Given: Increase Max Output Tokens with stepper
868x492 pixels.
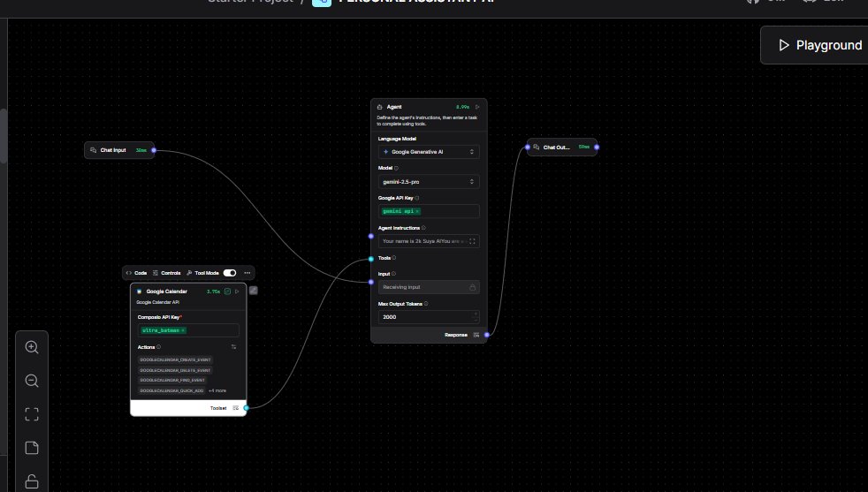Looking at the screenshot, I should [x=475, y=314].
